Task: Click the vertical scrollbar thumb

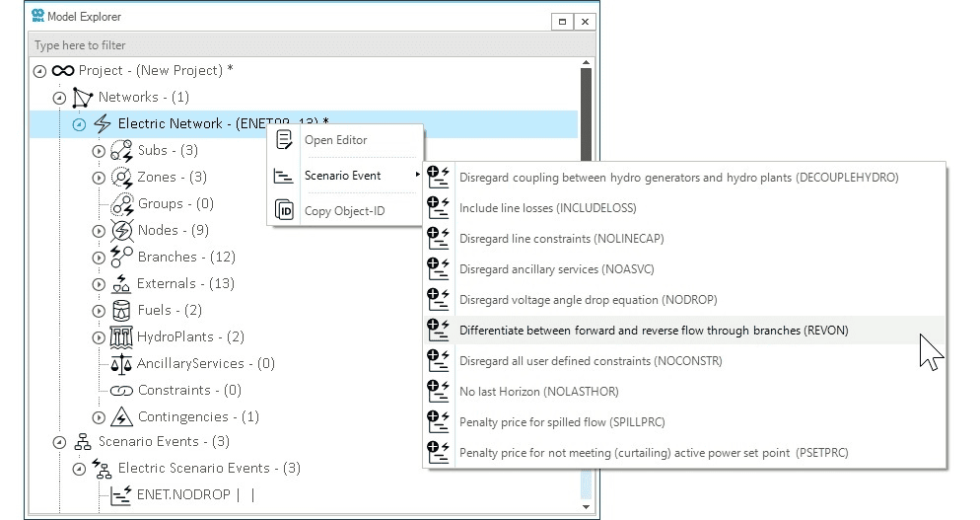Action: 586,113
